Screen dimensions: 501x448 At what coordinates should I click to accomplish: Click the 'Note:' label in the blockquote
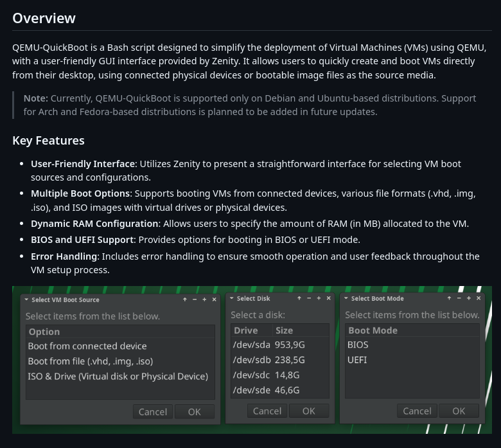click(x=36, y=98)
